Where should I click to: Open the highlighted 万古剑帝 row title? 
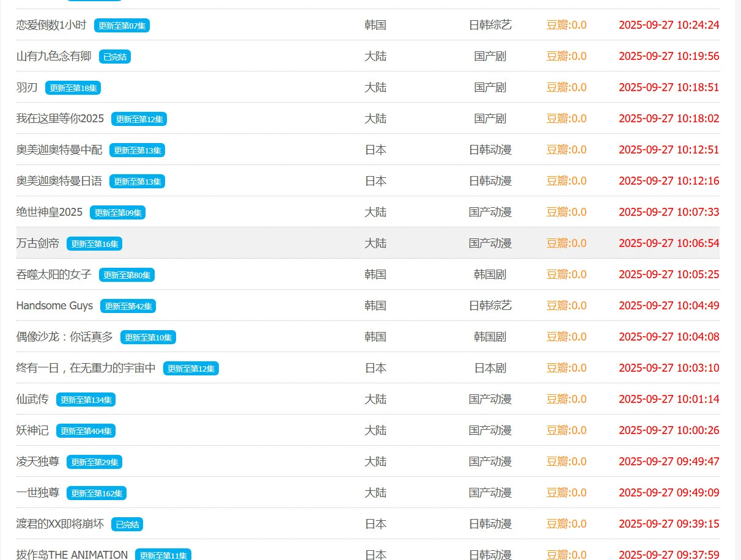38,243
